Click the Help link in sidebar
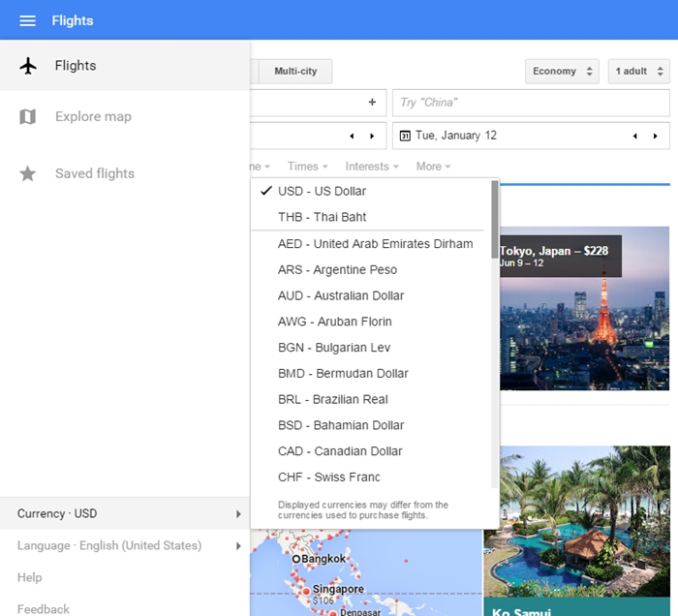Screen dimensions: 678x616 pyautogui.click(x=30, y=577)
